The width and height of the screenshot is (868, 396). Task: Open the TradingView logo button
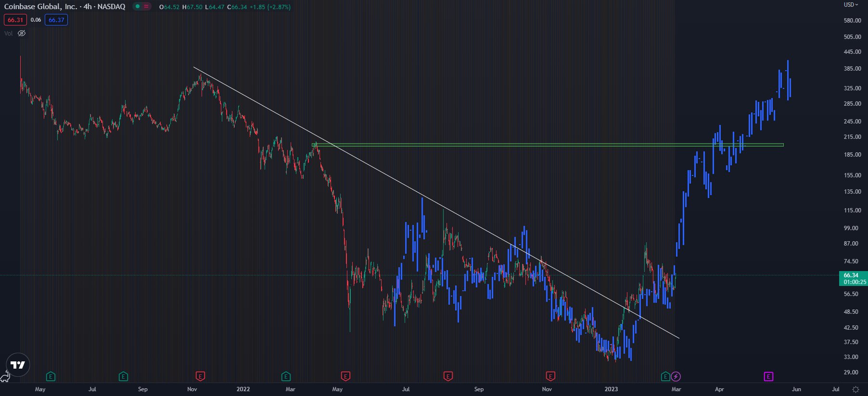coord(18,365)
